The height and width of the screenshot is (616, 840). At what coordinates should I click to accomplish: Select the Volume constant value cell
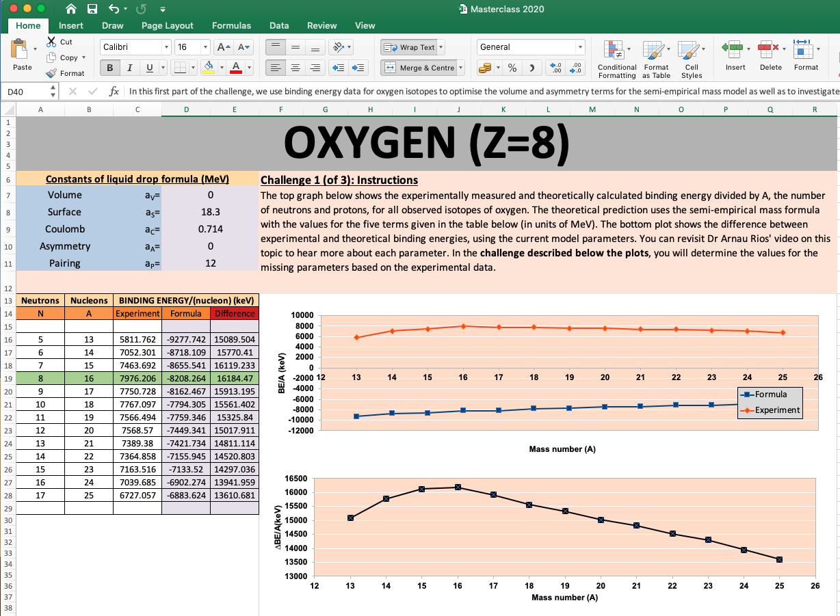(x=210, y=195)
